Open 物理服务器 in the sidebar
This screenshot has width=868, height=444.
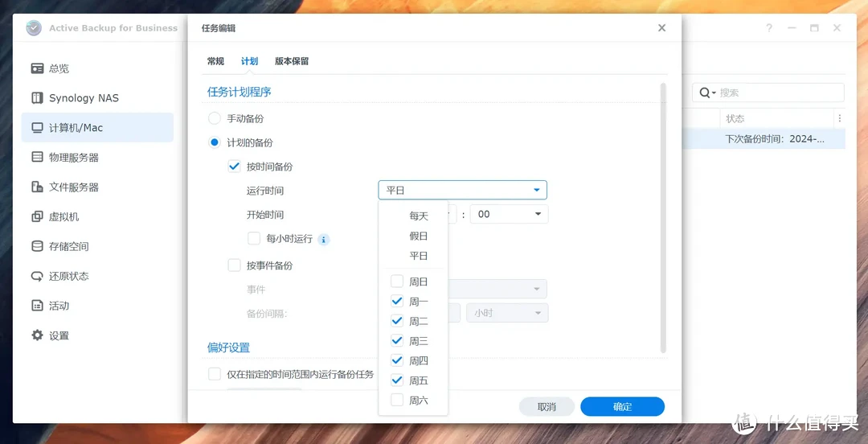click(97, 158)
